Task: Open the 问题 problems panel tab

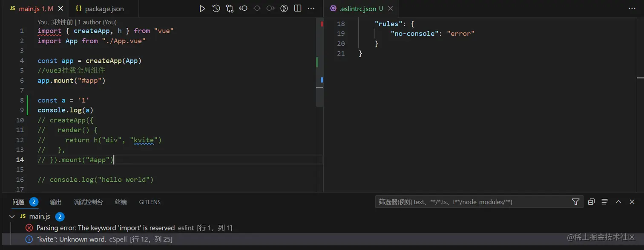Action: tap(18, 202)
